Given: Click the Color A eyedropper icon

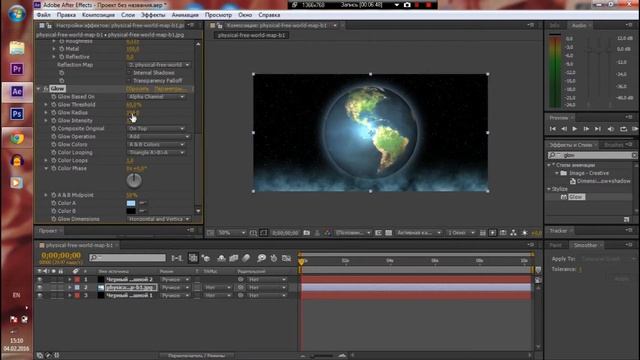Looking at the screenshot, I should coord(143,203).
